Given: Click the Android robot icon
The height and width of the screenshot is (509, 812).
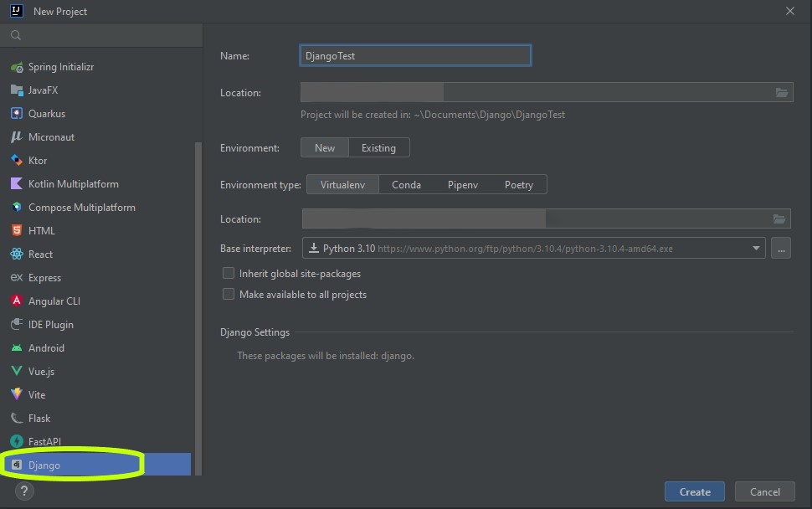Looking at the screenshot, I should [x=17, y=348].
